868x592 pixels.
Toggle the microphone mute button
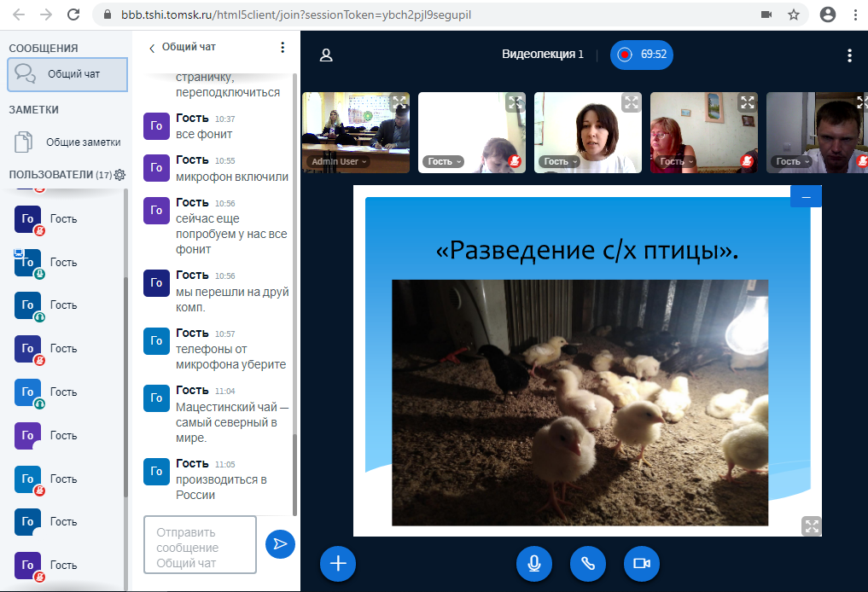point(534,563)
